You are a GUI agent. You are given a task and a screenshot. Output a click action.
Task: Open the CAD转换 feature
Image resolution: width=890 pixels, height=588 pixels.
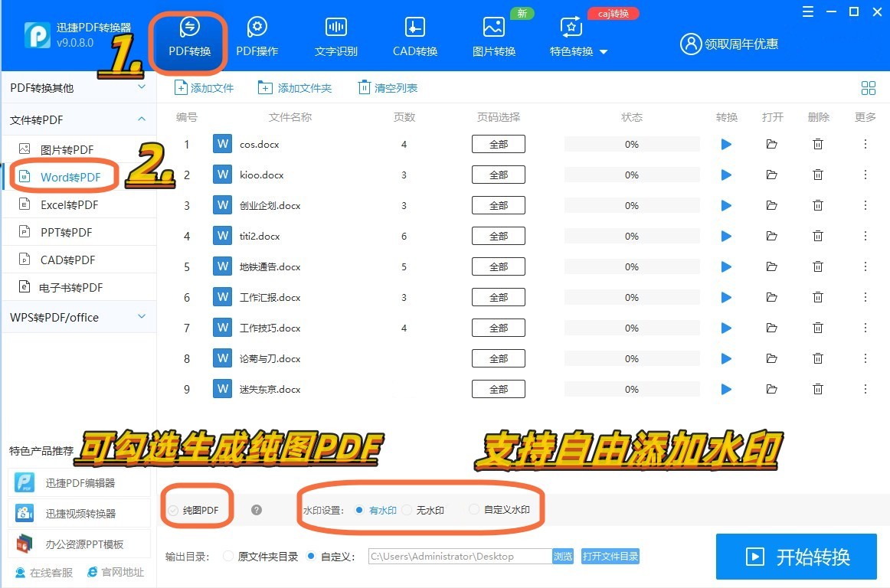tap(414, 34)
